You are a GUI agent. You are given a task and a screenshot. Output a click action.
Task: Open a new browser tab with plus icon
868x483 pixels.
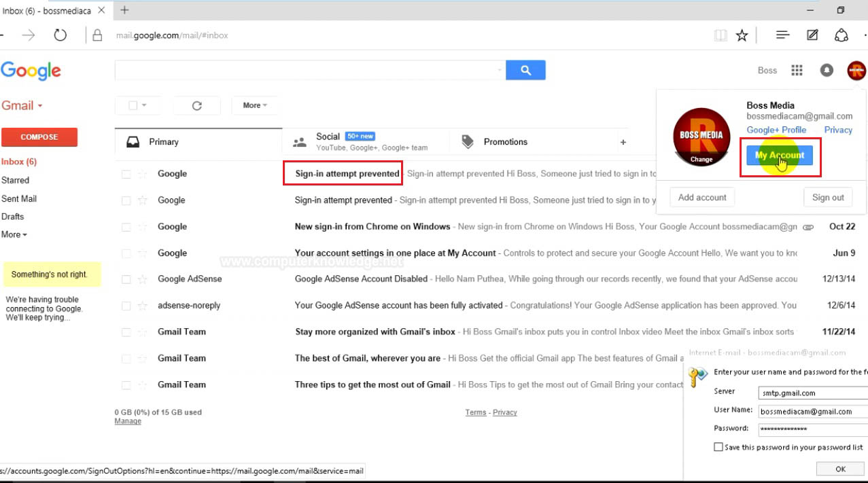[x=124, y=10]
